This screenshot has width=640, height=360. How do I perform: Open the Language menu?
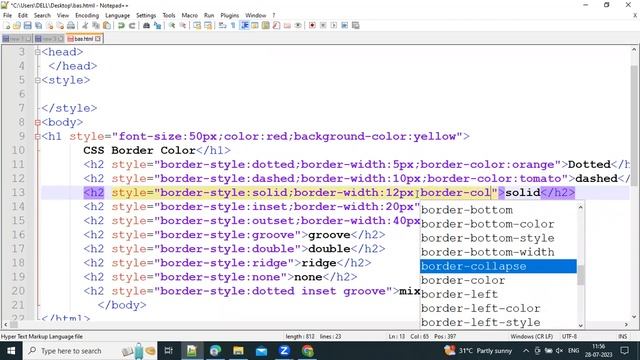(117, 15)
